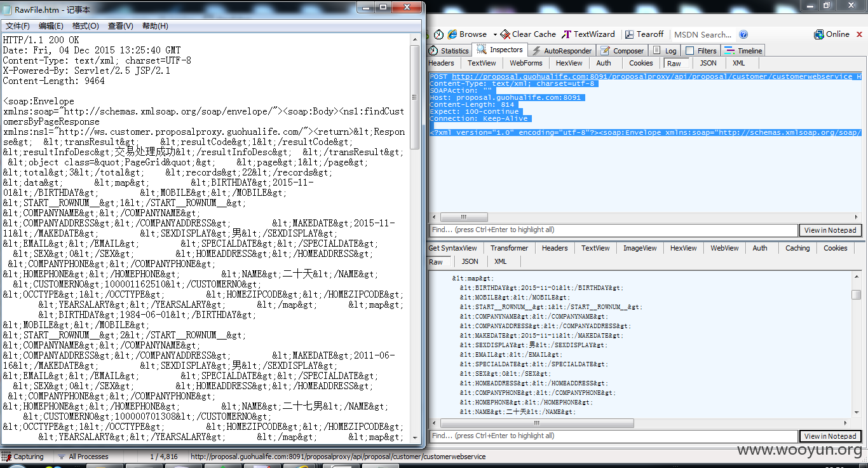Viewport: 868px width, 468px height.
Task: Click the Online network status indicator
Action: click(832, 34)
